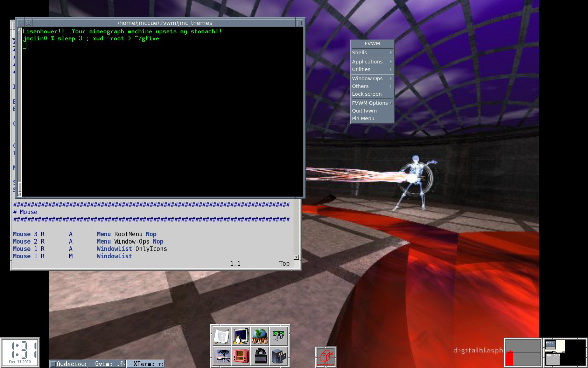Screen dimensions: 588x368
Task: Click the last 'WindowList' line in Gvim
Action: pos(114,256)
